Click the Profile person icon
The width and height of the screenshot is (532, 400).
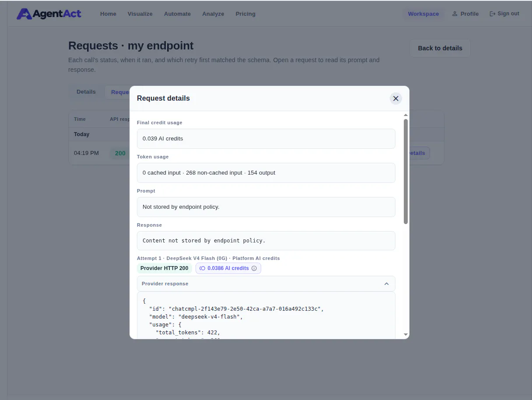pos(455,14)
